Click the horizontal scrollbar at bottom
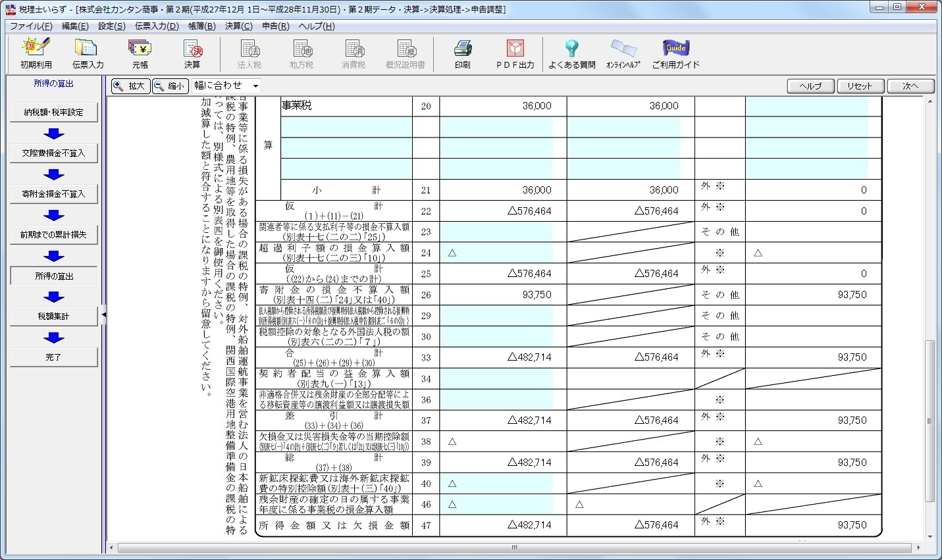Image resolution: width=942 pixels, height=560 pixels. pos(514,547)
